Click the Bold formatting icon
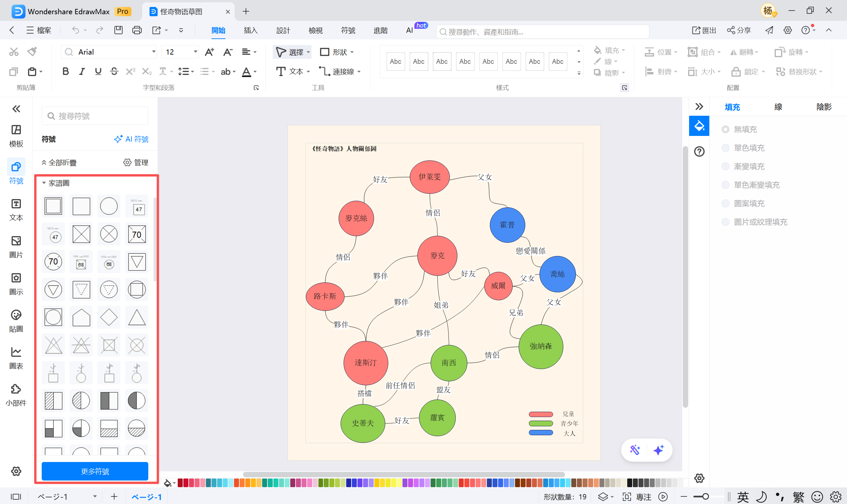The image size is (847, 504). (66, 72)
